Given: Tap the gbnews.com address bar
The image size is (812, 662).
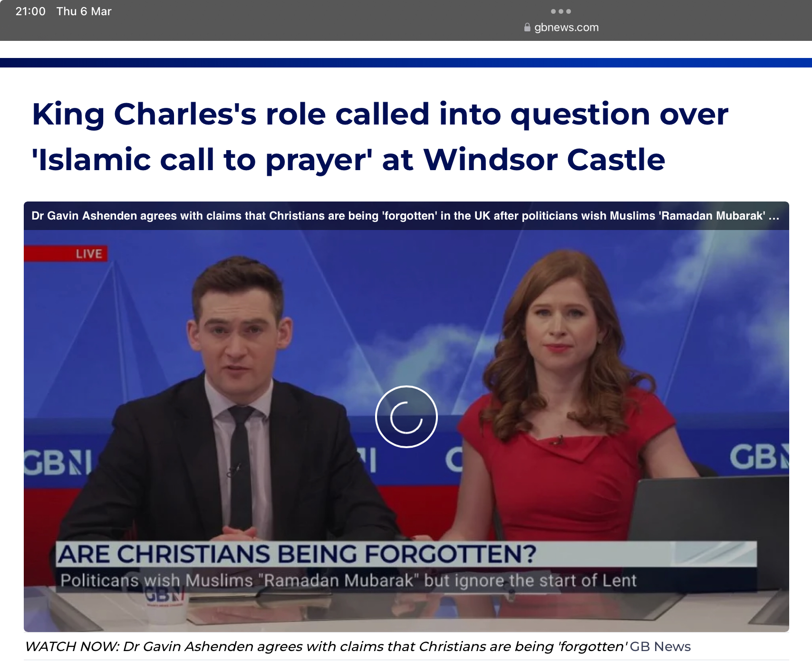Looking at the screenshot, I should coord(561,28).
